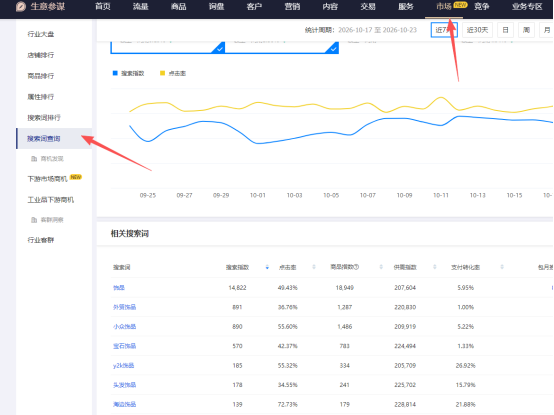
Task: Open the 市场 top menu
Action: click(x=444, y=7)
